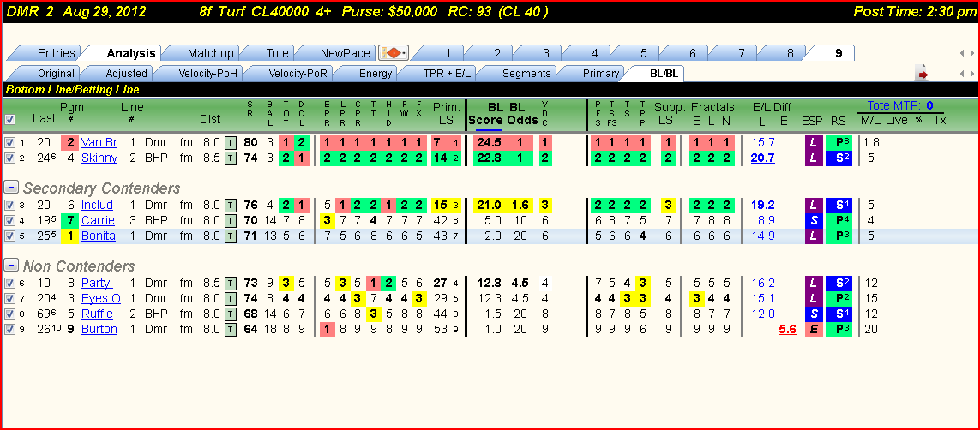
Task: Click the 20.7 E/L diff link for Skinny
Action: (762, 158)
